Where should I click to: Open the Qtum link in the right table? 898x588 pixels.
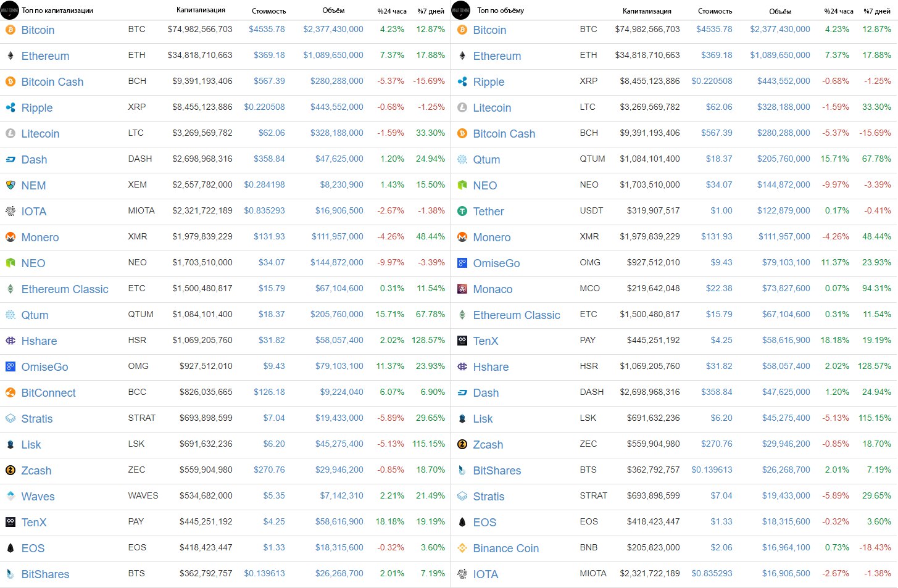tap(486, 160)
